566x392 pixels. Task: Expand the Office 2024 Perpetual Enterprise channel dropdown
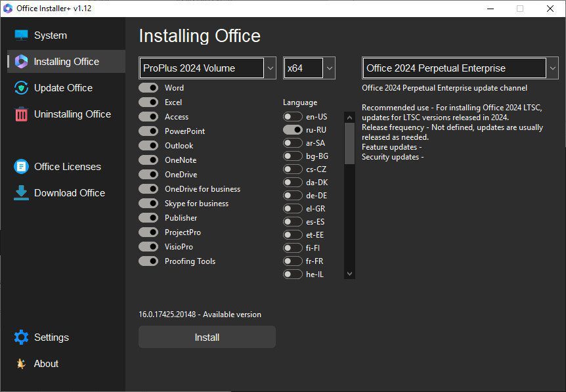[552, 68]
